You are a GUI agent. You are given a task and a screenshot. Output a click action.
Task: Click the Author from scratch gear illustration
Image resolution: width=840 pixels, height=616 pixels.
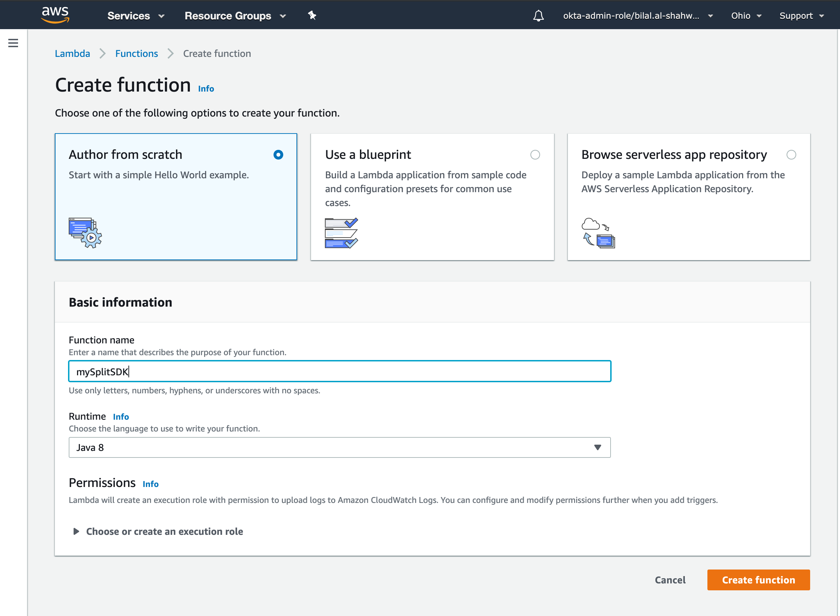pos(85,233)
